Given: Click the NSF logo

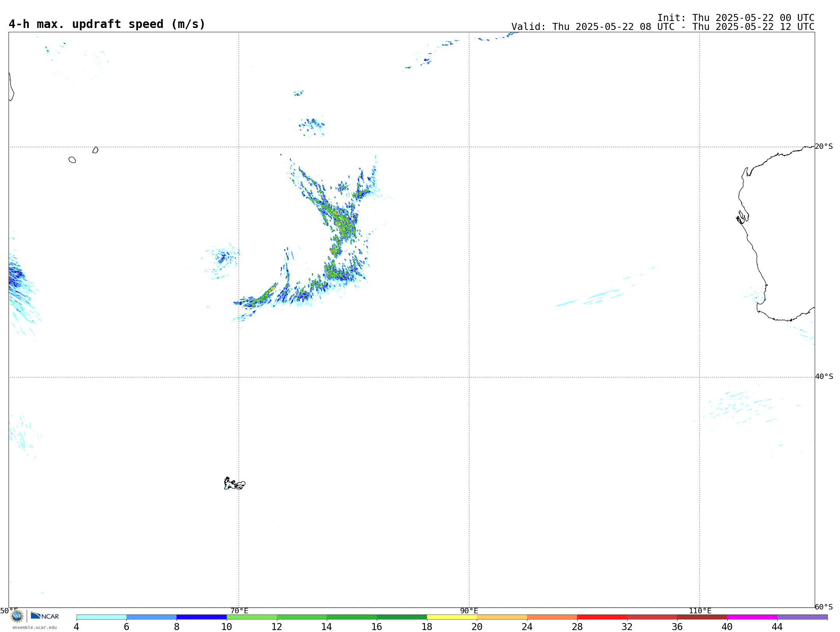Looking at the screenshot, I should [x=17, y=616].
